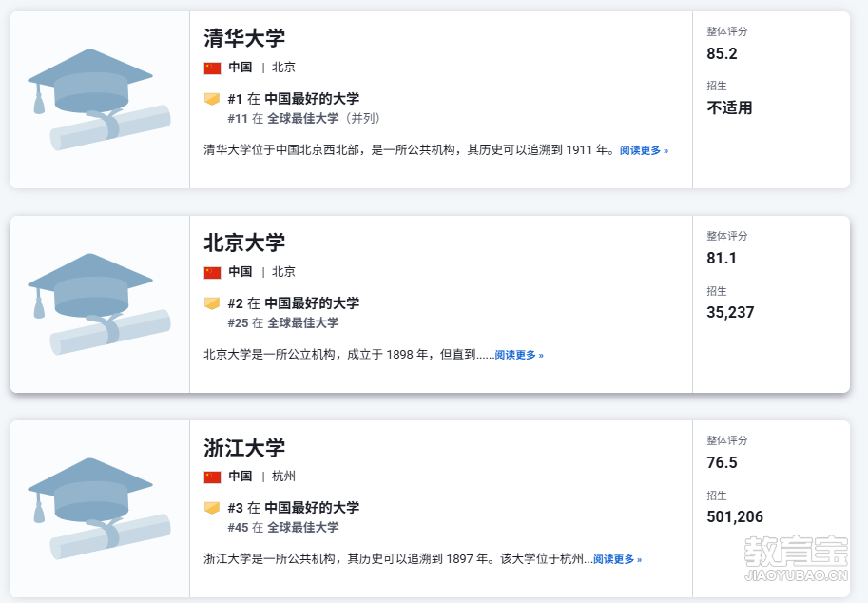Select the enrollment value 501,206
This screenshot has width=868, height=603.
coord(735,516)
